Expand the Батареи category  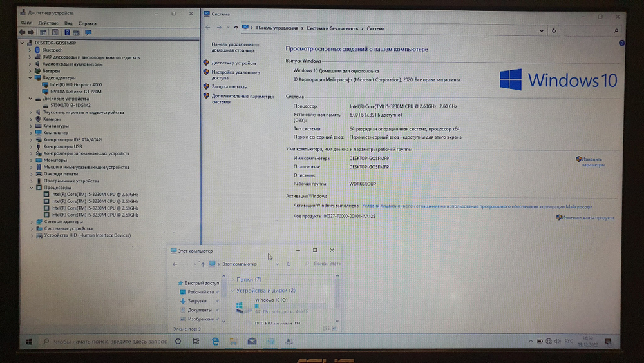pos(30,71)
